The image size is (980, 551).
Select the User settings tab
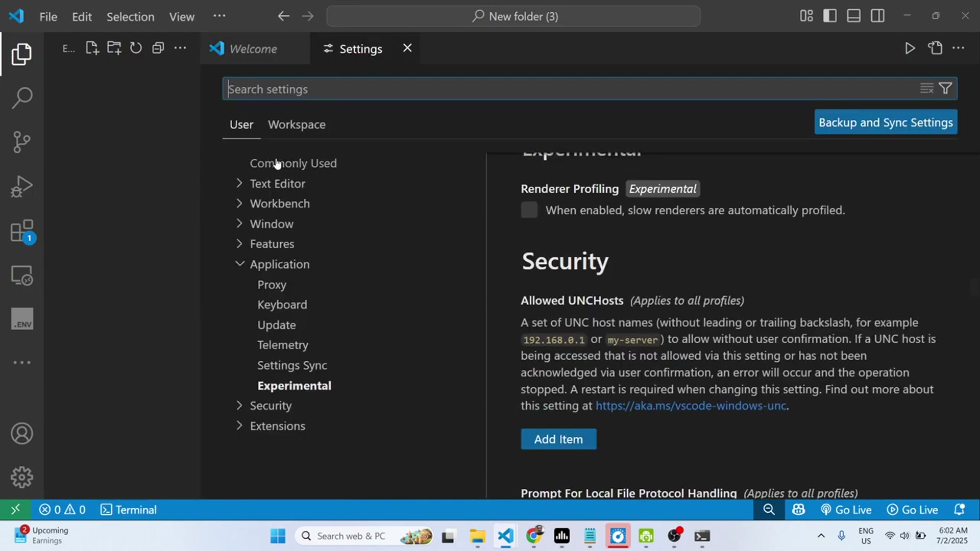241,124
